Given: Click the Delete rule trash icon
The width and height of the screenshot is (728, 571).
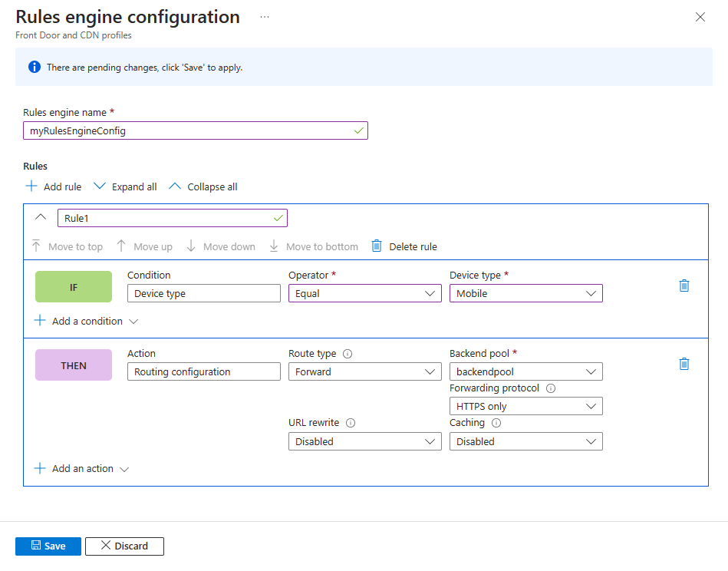Looking at the screenshot, I should click(x=375, y=246).
